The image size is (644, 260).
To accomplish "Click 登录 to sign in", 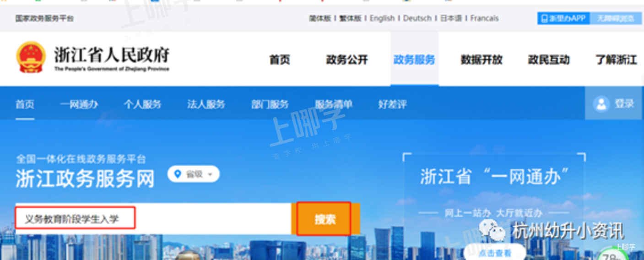I will (x=624, y=104).
